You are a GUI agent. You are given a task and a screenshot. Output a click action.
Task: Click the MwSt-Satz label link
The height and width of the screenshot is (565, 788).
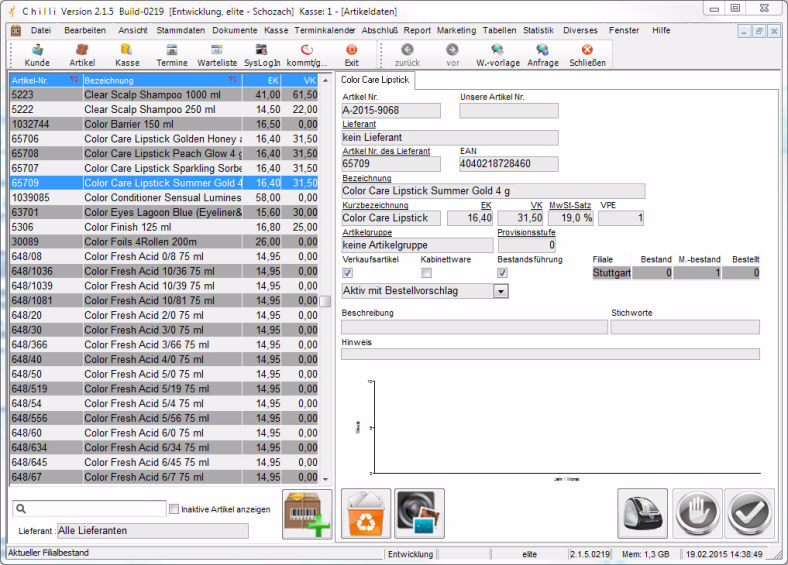570,205
